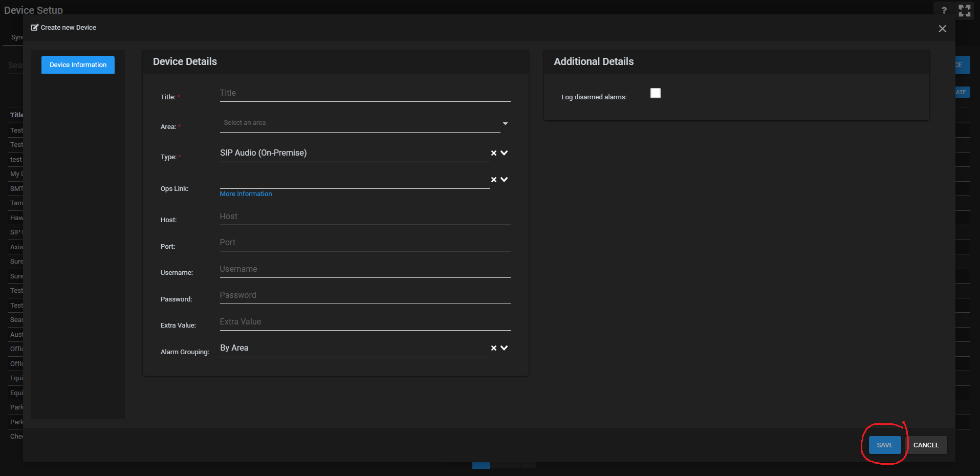Image resolution: width=980 pixels, height=476 pixels.
Task: Focus the Title input field
Action: 364,93
